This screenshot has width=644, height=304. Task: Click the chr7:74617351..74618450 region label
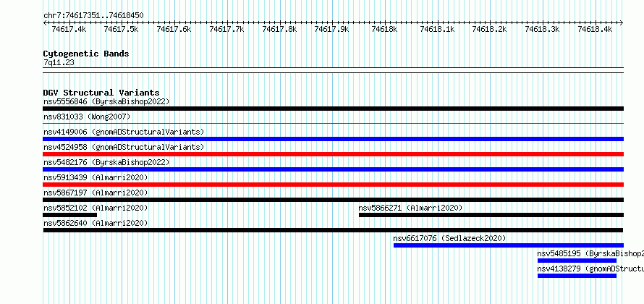click(93, 15)
